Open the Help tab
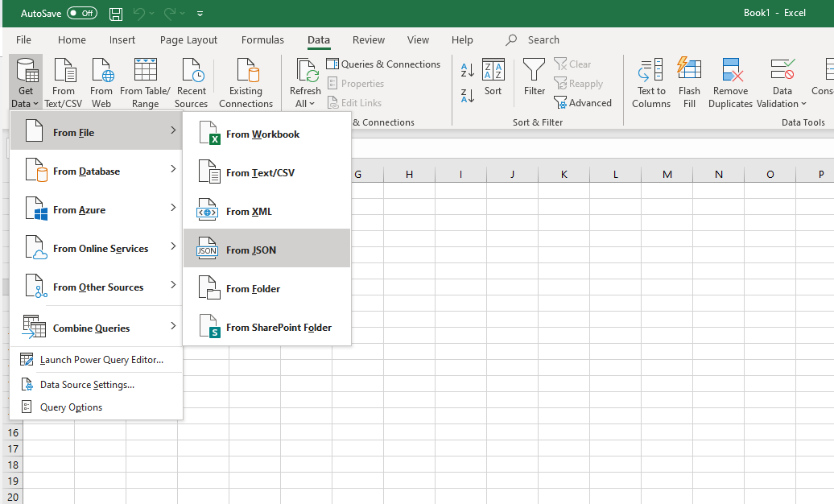834x504 pixels. pos(462,40)
